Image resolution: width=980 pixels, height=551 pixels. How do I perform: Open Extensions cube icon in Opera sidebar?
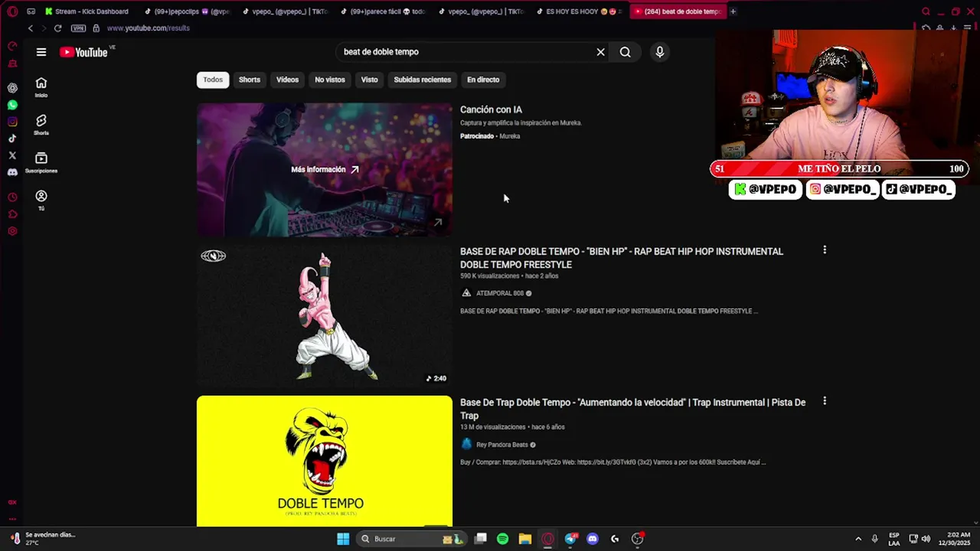(x=12, y=214)
